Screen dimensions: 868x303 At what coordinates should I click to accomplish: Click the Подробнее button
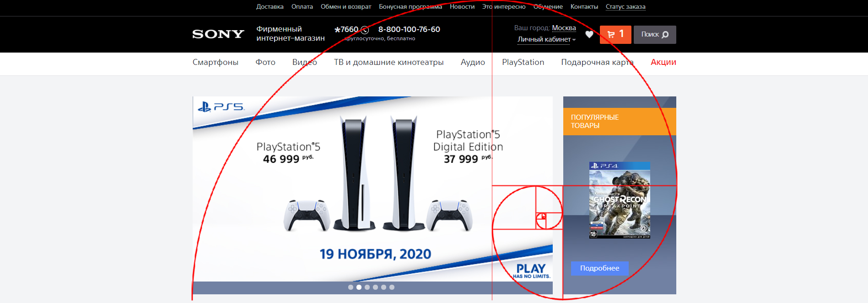[x=599, y=268]
